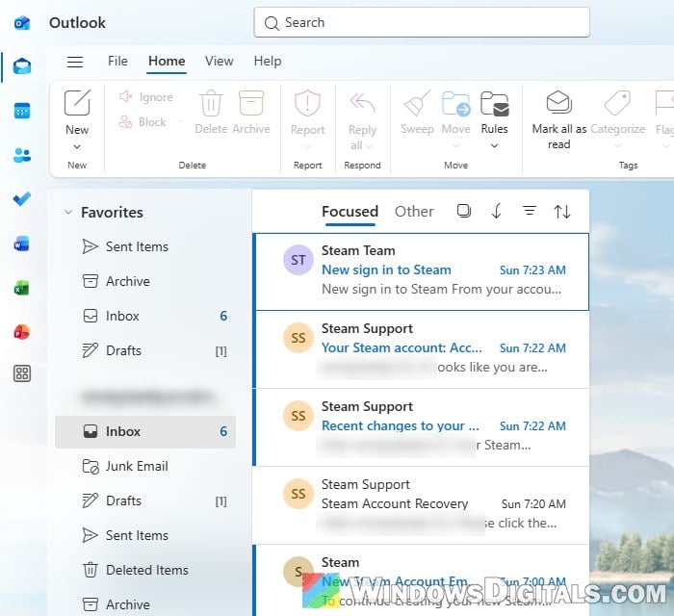The image size is (674, 616).
Task: Open the Filter lines icon
Action: pyautogui.click(x=530, y=211)
